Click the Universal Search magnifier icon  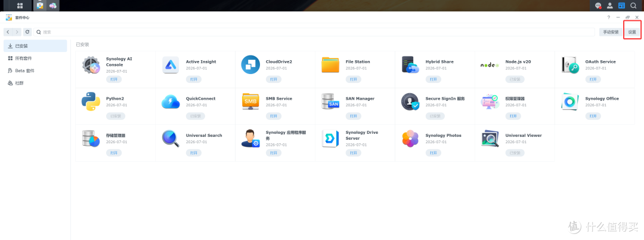[x=171, y=139]
